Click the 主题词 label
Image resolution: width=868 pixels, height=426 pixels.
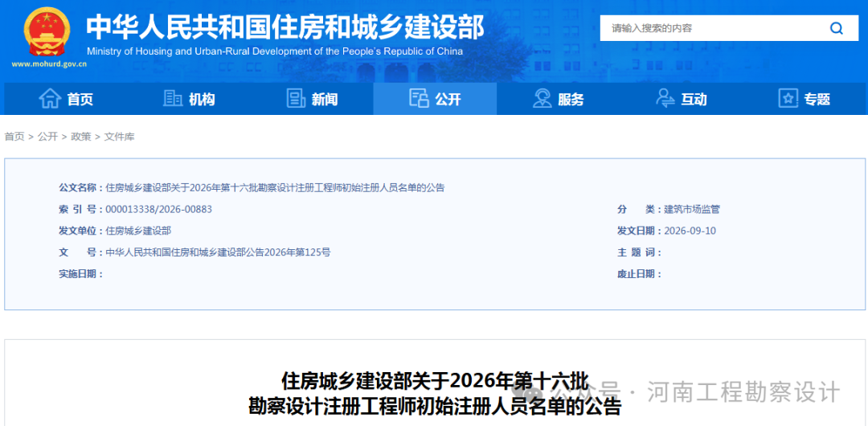(640, 252)
